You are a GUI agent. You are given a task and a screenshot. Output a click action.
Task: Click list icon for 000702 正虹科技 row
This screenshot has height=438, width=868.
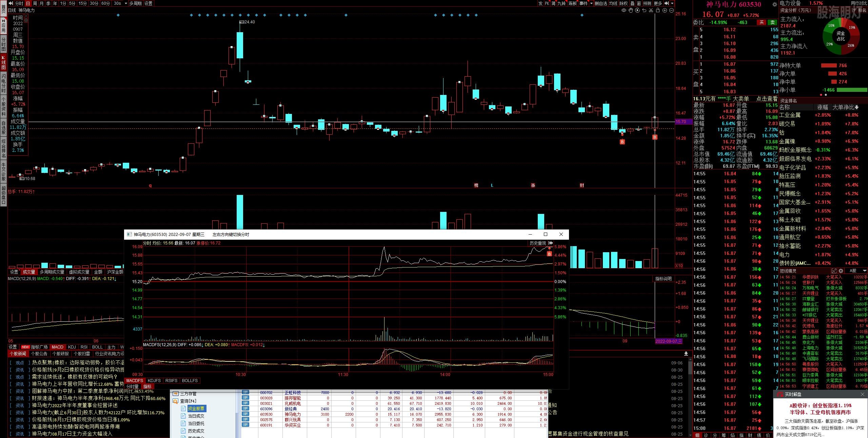point(245,392)
